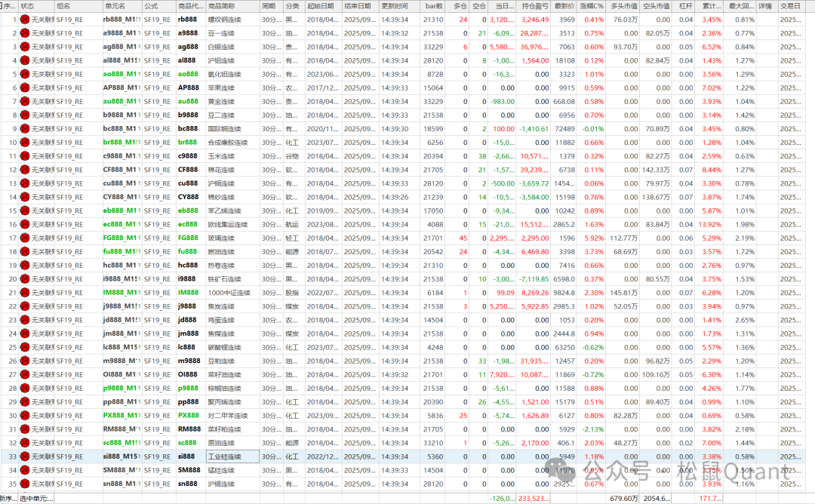Click the 选中单元 status bar label
Image resolution: width=815 pixels, height=504 pixels.
[36, 499]
